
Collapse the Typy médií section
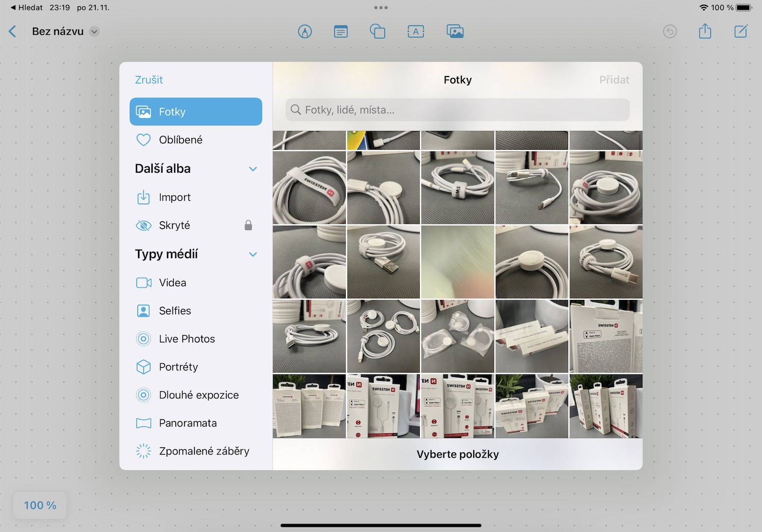point(253,254)
